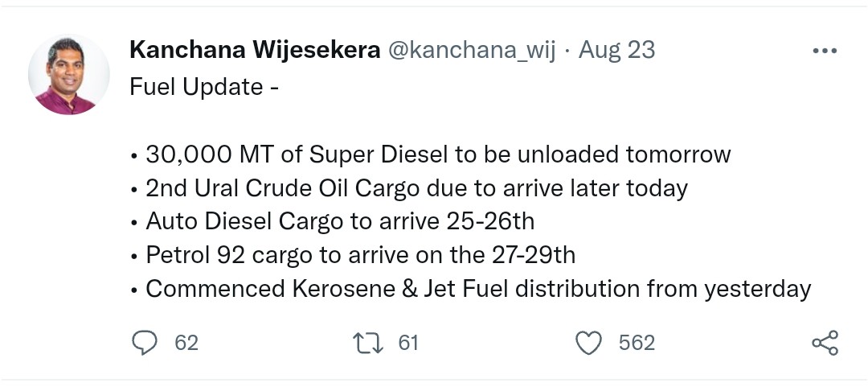Open the @kanchana_wij handle link
The width and height of the screenshot is (868, 387).
pyautogui.click(x=471, y=51)
